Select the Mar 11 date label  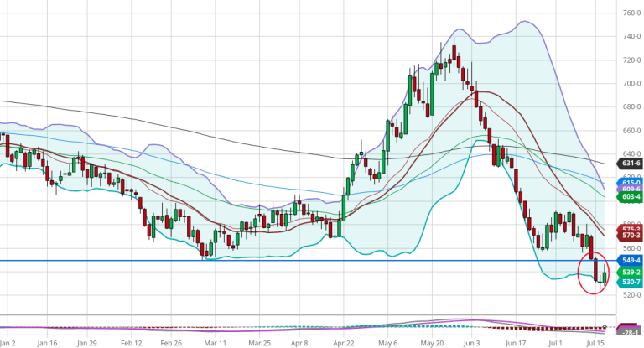tap(216, 343)
